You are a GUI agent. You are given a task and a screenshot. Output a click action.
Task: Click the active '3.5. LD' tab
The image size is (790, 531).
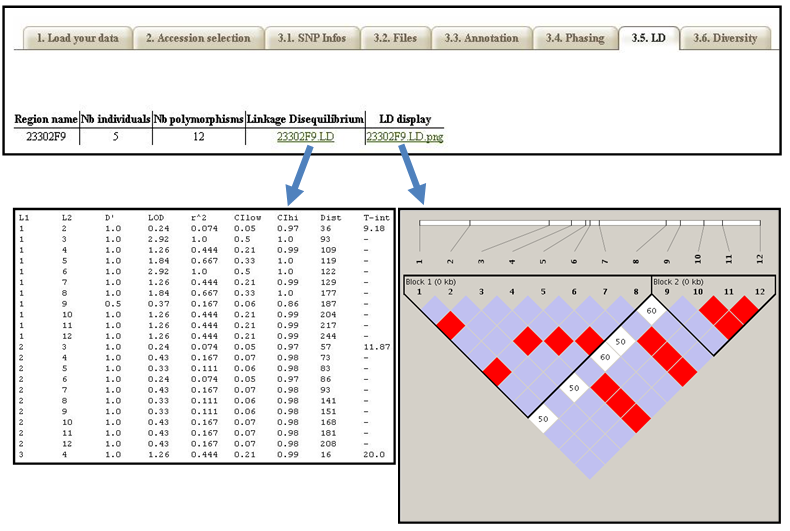648,38
